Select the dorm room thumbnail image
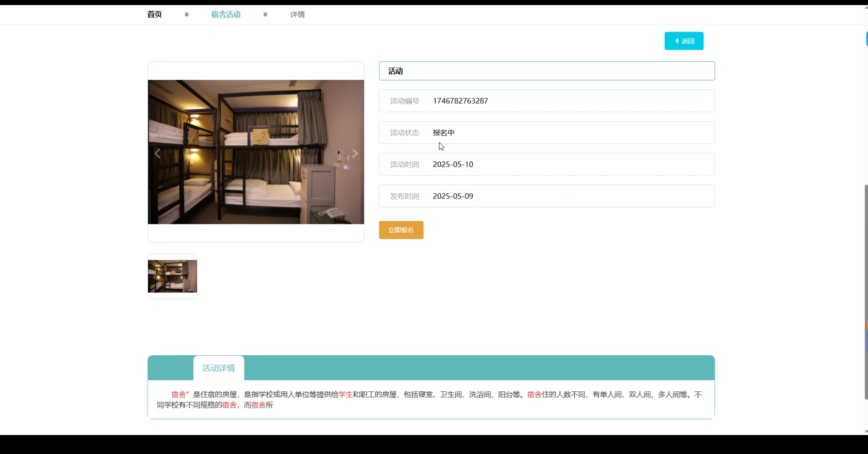The width and height of the screenshot is (868, 454). click(172, 276)
